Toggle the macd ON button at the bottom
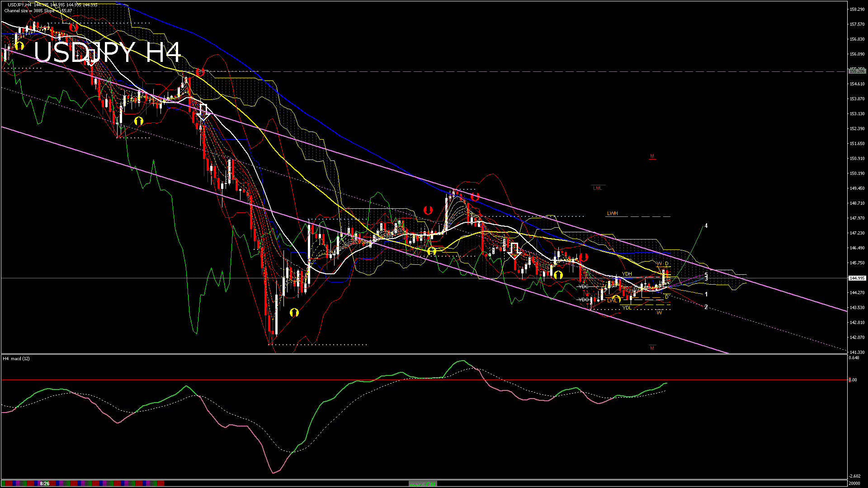Screen dimensions: 868x488 click(x=422, y=483)
